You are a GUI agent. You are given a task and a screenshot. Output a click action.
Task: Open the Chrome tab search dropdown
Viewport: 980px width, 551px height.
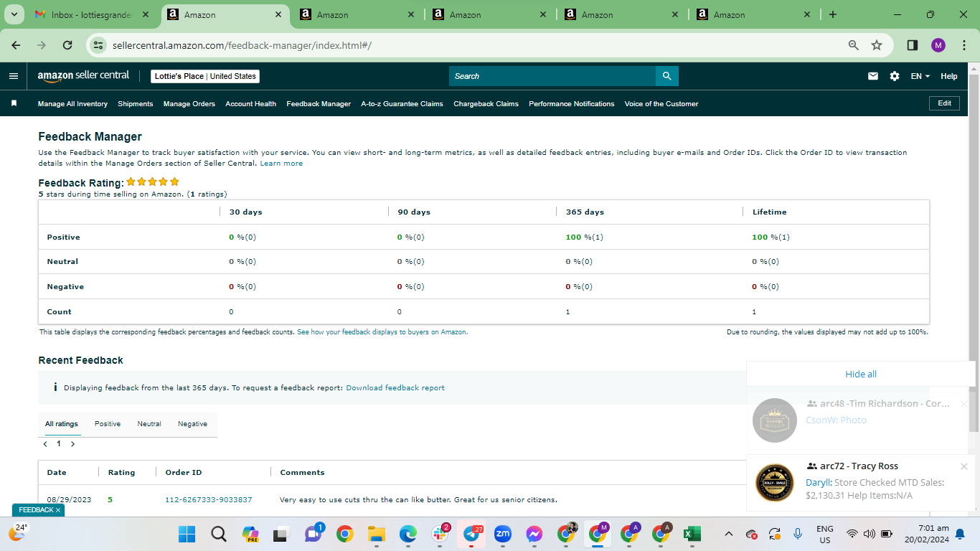tap(14, 14)
